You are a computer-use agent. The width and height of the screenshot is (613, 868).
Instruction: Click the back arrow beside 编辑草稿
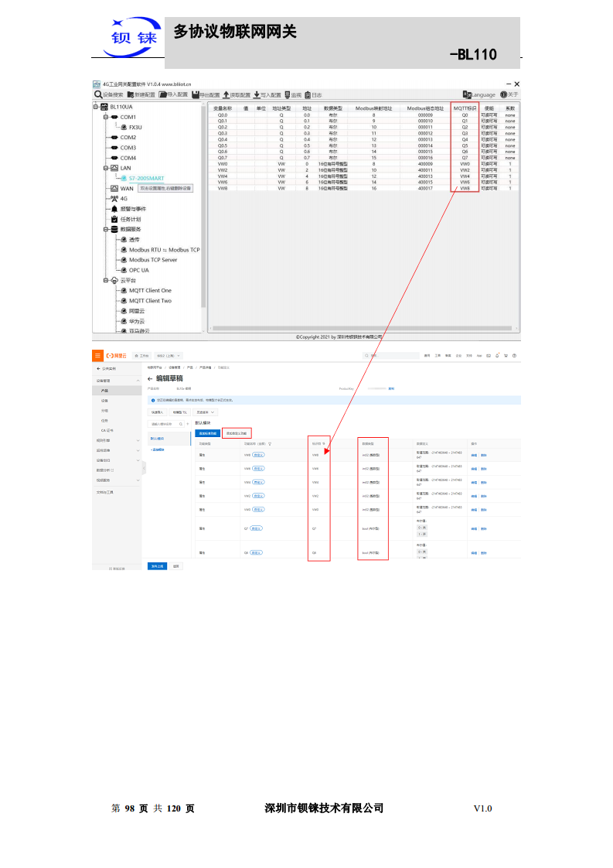point(150,378)
